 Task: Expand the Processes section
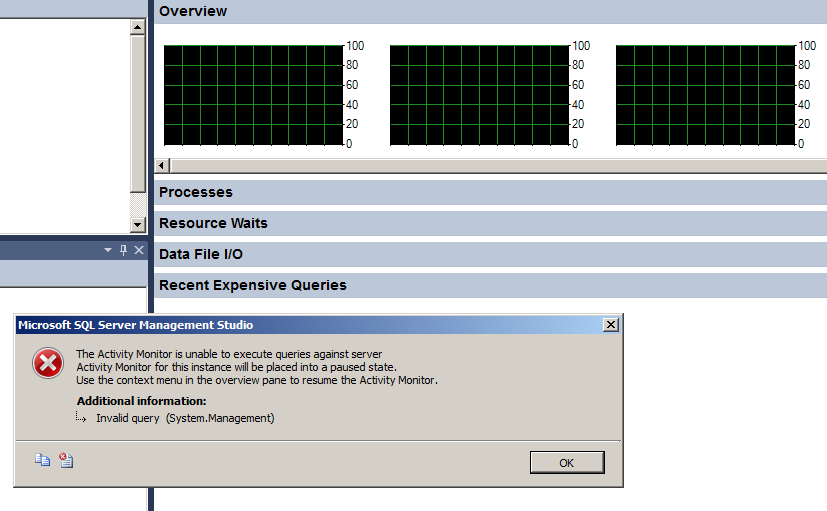click(x=196, y=192)
